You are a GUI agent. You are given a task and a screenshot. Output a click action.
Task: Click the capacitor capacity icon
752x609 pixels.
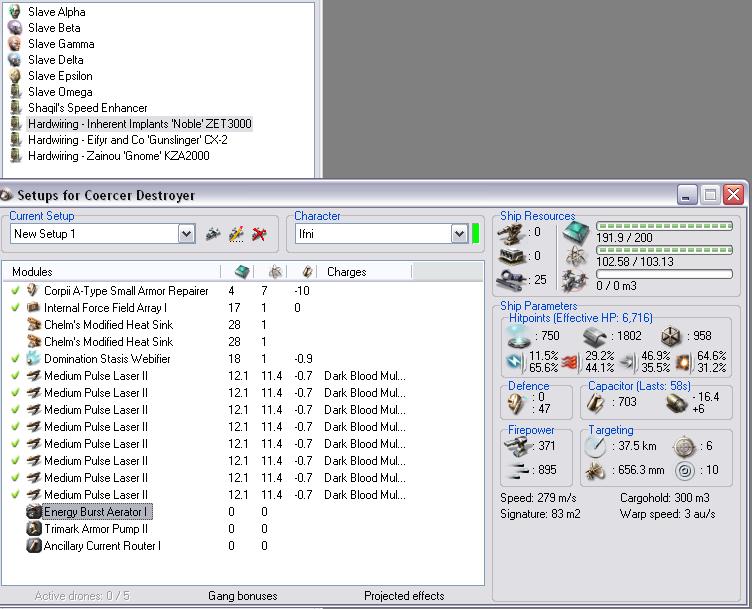click(x=596, y=402)
